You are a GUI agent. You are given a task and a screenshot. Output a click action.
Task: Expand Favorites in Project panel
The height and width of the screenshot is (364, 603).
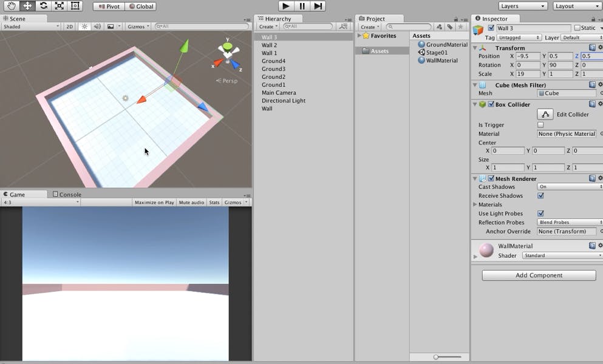click(x=359, y=35)
